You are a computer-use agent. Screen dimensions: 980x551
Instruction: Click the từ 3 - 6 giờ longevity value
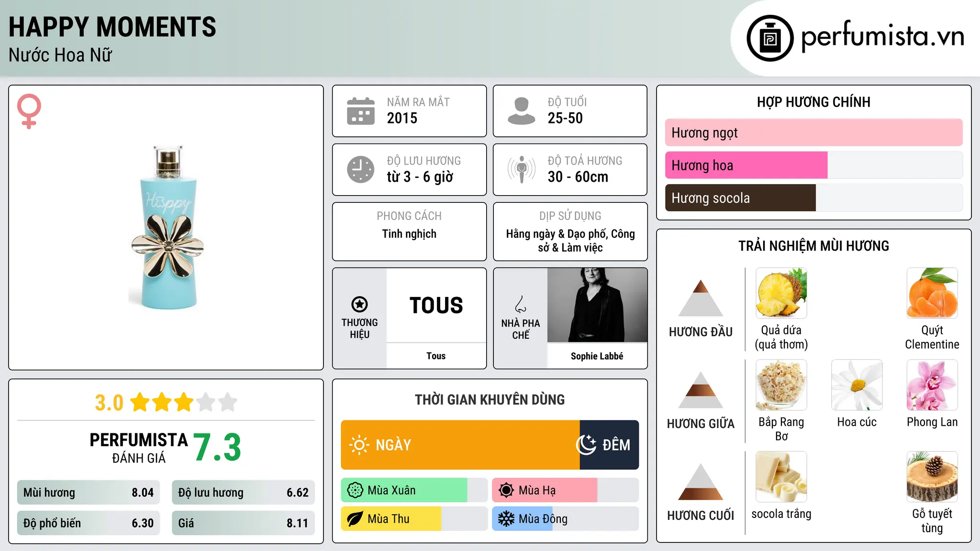tap(420, 177)
